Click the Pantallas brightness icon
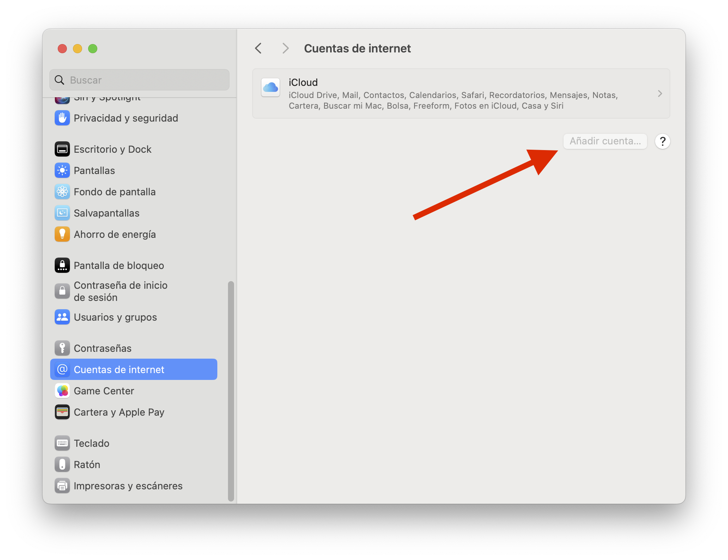The width and height of the screenshot is (728, 560). tap(62, 171)
